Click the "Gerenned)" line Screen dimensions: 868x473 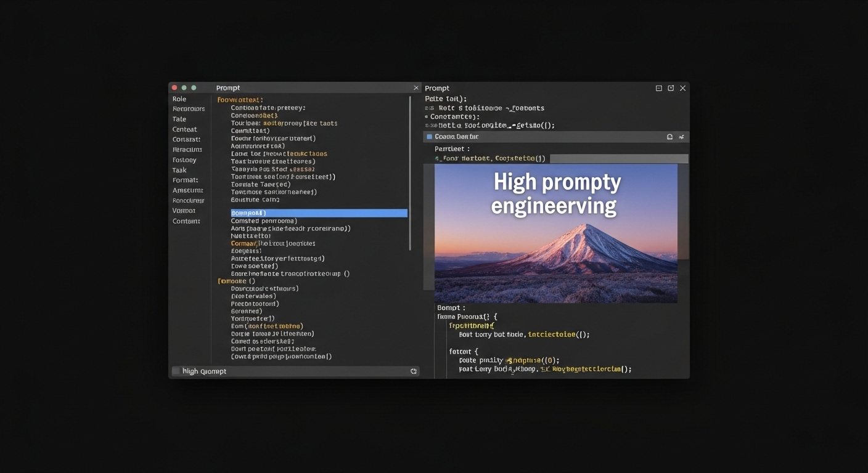click(x=247, y=311)
